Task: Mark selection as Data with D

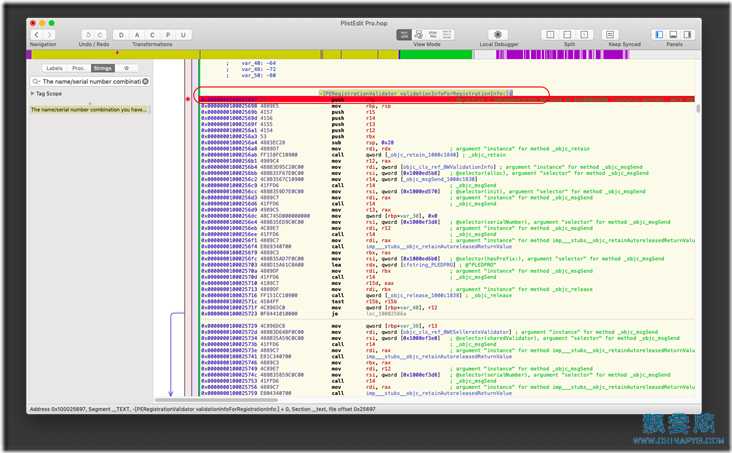Action: (x=121, y=35)
